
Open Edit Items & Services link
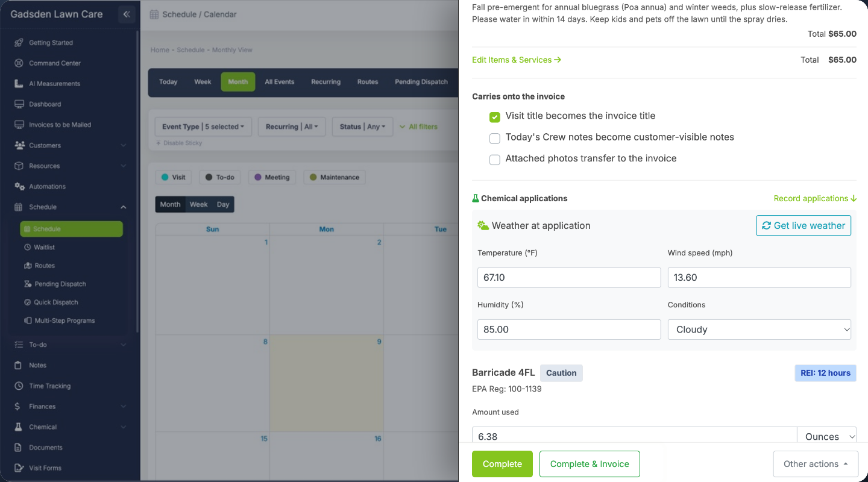click(517, 60)
